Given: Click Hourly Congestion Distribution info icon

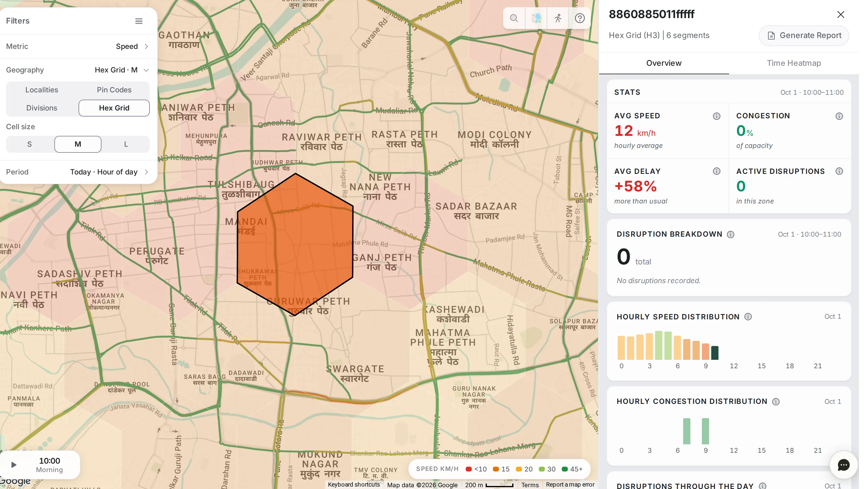Looking at the screenshot, I should [x=776, y=402].
